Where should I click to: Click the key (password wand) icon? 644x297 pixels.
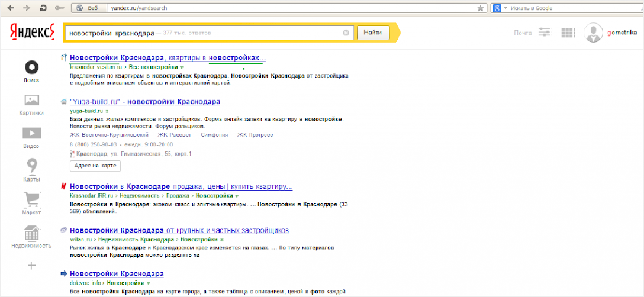(x=59, y=8)
